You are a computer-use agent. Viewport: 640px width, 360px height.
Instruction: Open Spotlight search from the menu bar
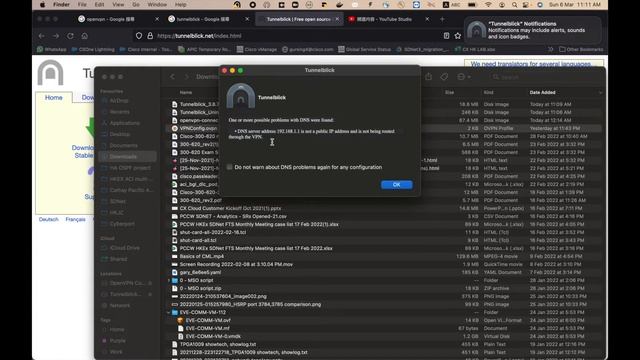pos(514,4)
